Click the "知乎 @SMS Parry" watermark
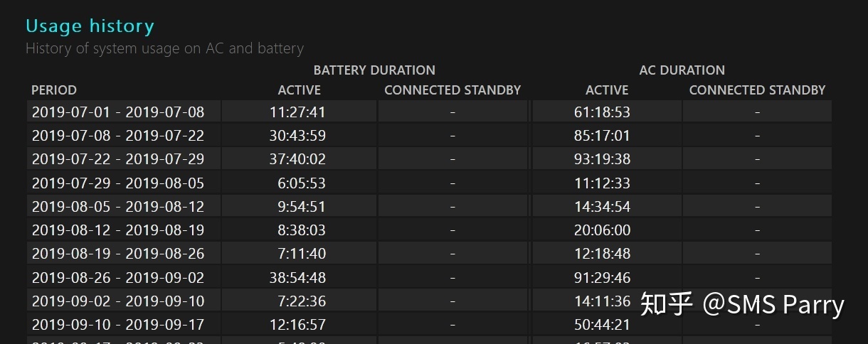The height and width of the screenshot is (344, 868). [742, 304]
